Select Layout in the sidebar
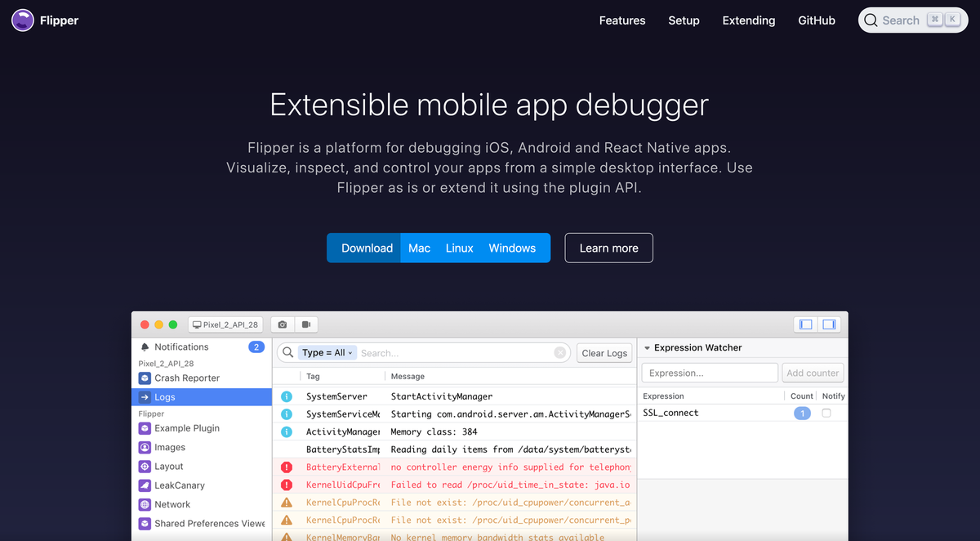The width and height of the screenshot is (980, 541). (x=202, y=467)
